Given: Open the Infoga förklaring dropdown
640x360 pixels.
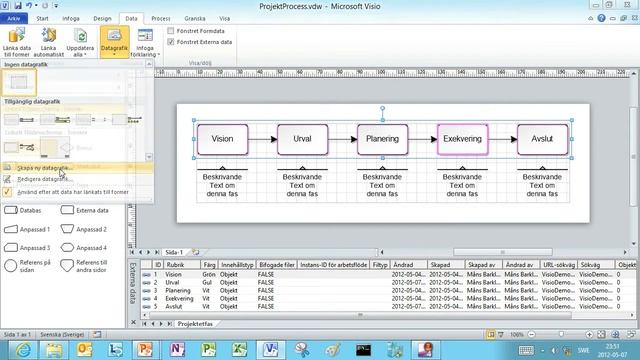Looking at the screenshot, I should coord(145,42).
